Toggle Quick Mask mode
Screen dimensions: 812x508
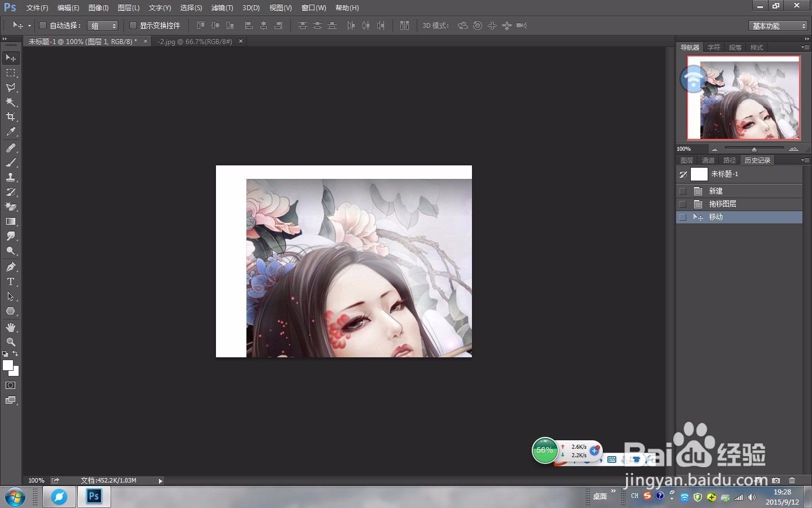(11, 386)
